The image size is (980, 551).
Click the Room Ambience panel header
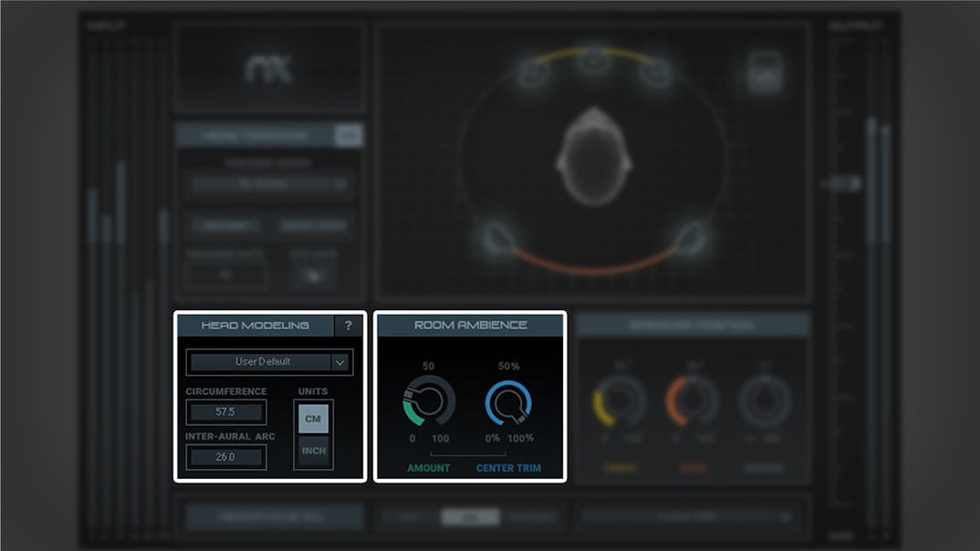(x=470, y=325)
